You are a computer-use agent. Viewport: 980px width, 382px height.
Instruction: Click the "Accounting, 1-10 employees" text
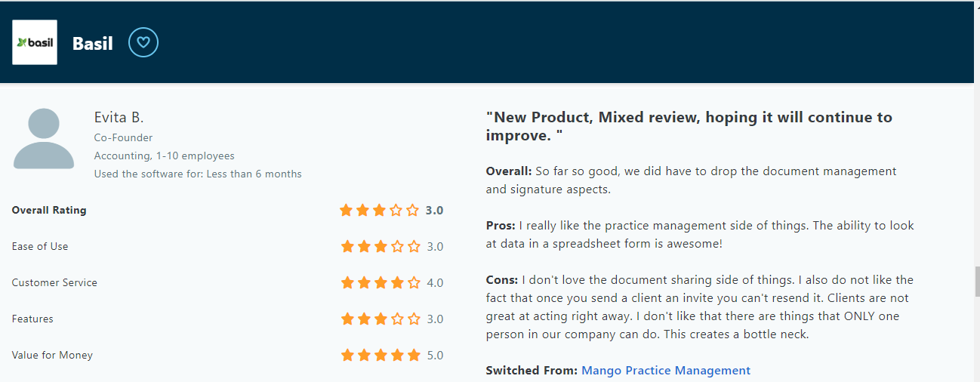pyautogui.click(x=164, y=156)
